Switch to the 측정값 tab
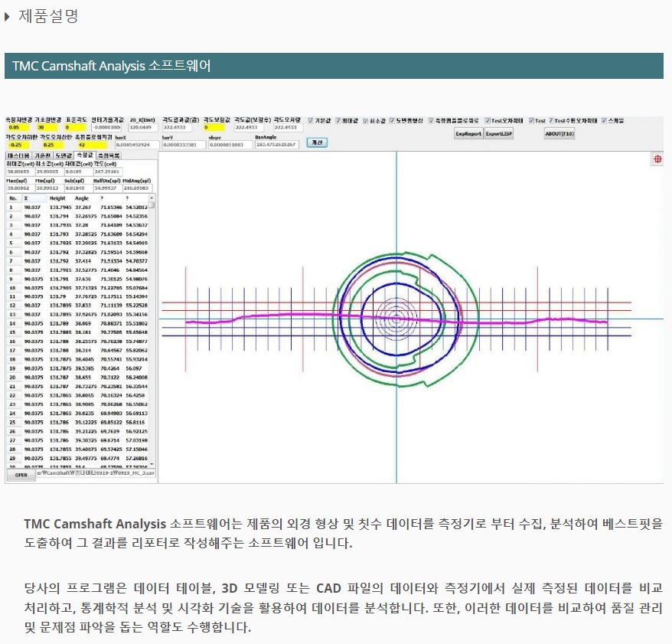672x644 pixels. click(85, 155)
